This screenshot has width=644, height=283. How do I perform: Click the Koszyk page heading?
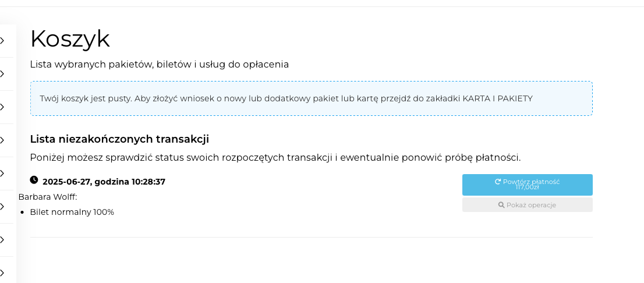pos(70,39)
